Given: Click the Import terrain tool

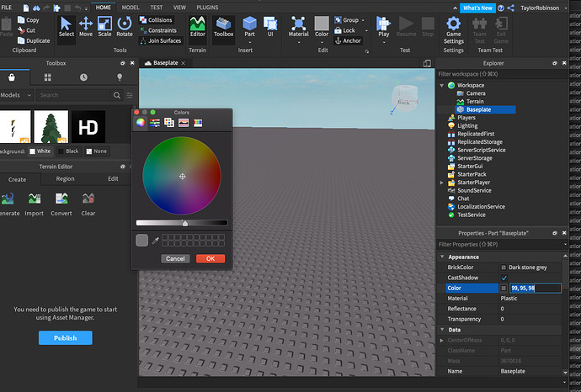Looking at the screenshot, I should (x=34, y=203).
